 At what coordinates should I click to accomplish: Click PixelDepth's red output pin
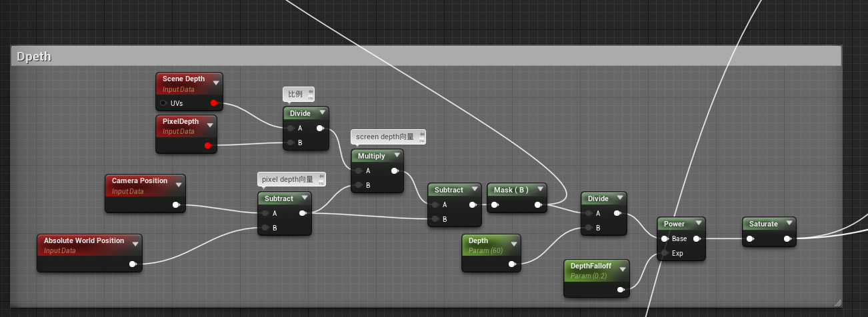click(208, 145)
